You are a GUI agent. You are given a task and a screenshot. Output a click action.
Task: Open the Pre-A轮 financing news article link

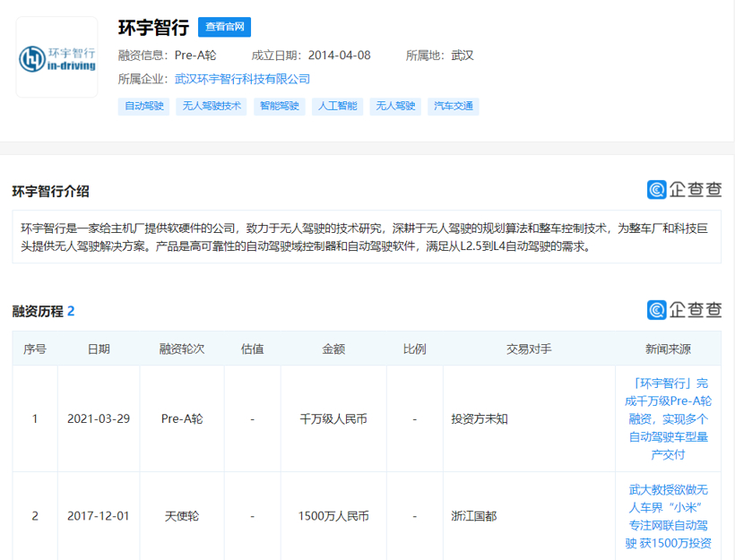coord(668,418)
